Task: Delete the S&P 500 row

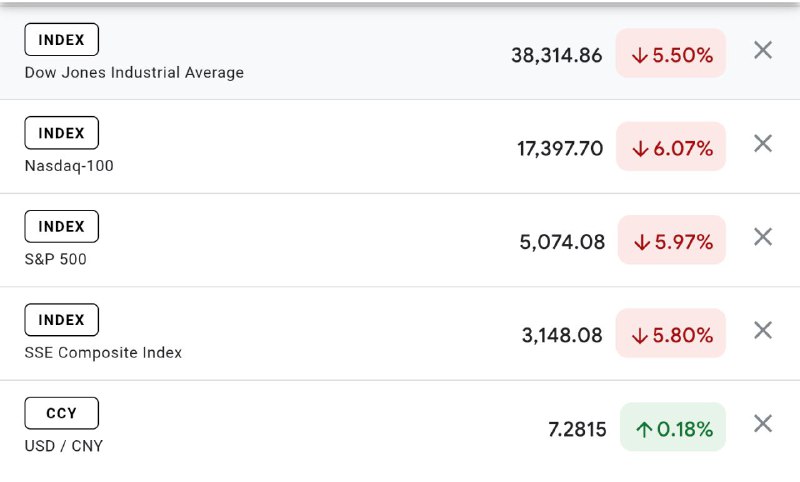Action: [x=763, y=237]
